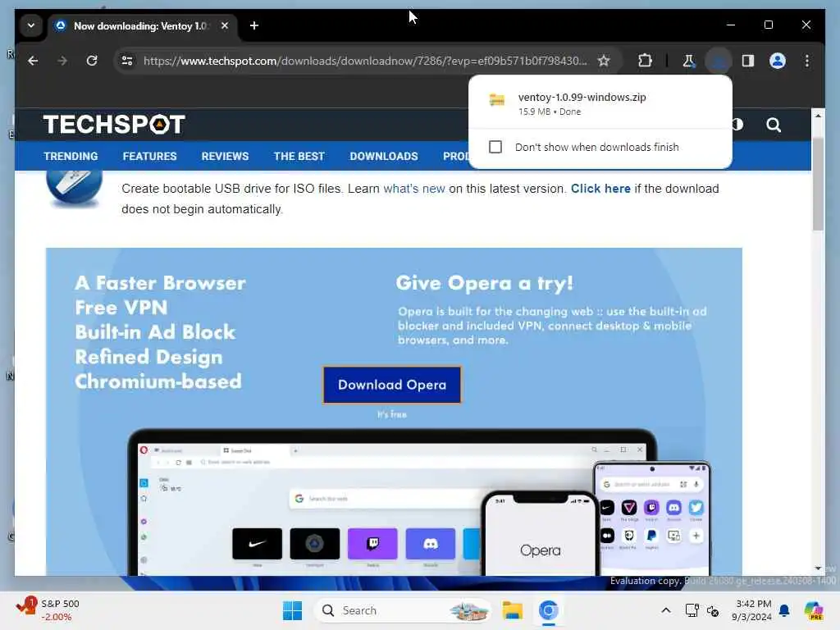Click the muted volume tray icon

click(x=713, y=610)
